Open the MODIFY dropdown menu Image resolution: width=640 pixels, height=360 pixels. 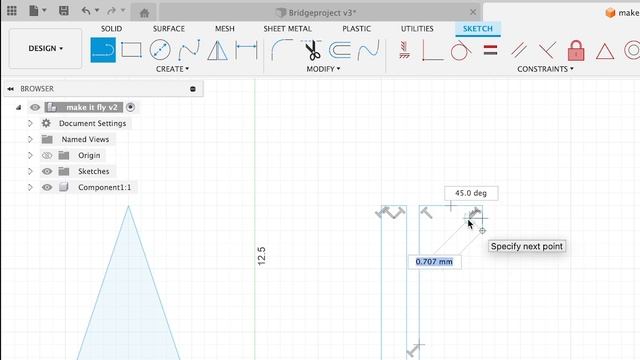coord(323,69)
